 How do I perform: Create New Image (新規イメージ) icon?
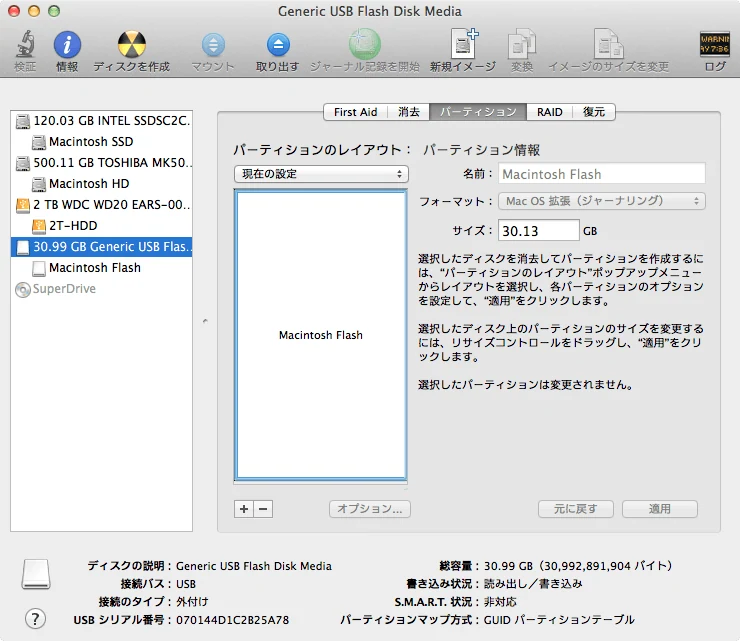point(463,44)
